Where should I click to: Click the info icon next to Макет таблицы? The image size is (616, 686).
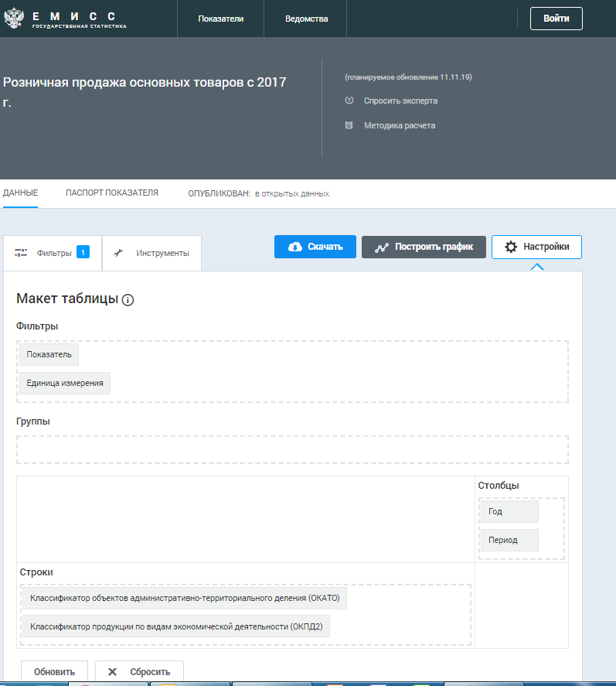pos(128,300)
